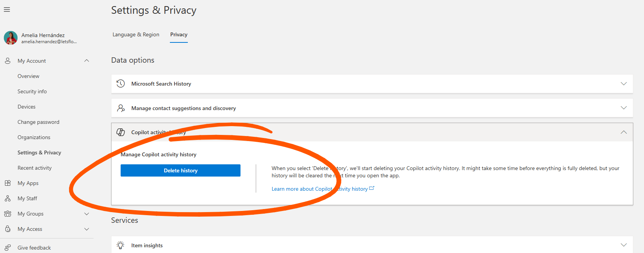
Task: Open Learn more about Copilot activity history
Action: click(x=320, y=189)
